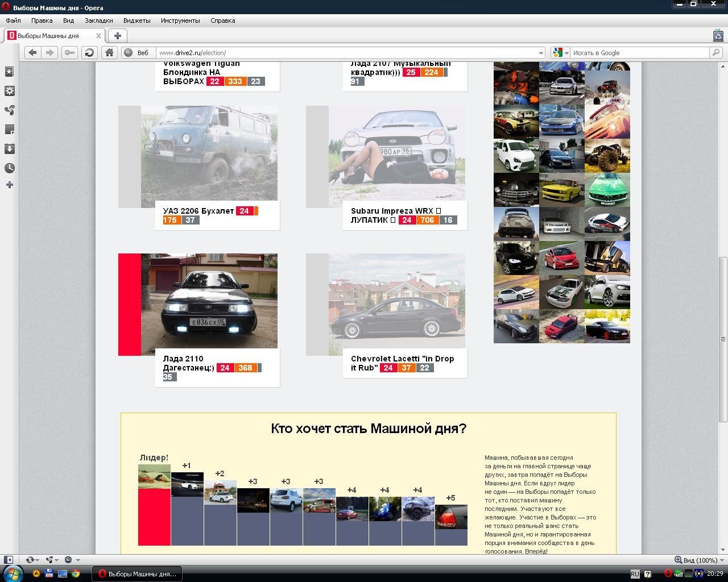728x582 pixels.
Task: Click the Chevrolet Lacetti photo
Action: click(397, 301)
